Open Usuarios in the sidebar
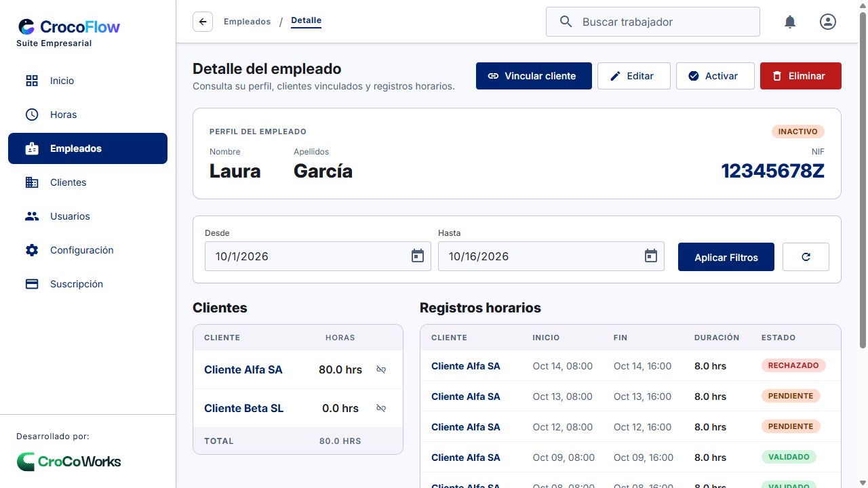The height and width of the screenshot is (488, 868). 87,216
